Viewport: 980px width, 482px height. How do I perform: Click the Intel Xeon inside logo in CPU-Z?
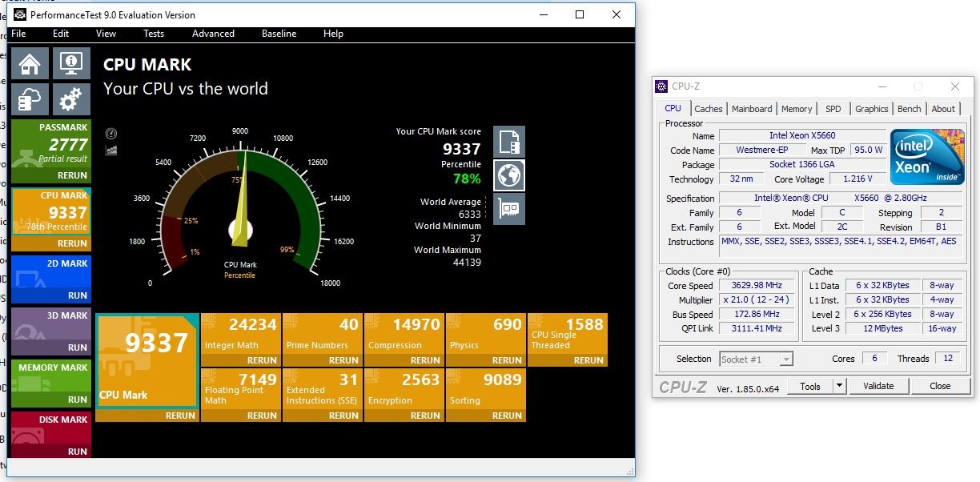coord(928,155)
